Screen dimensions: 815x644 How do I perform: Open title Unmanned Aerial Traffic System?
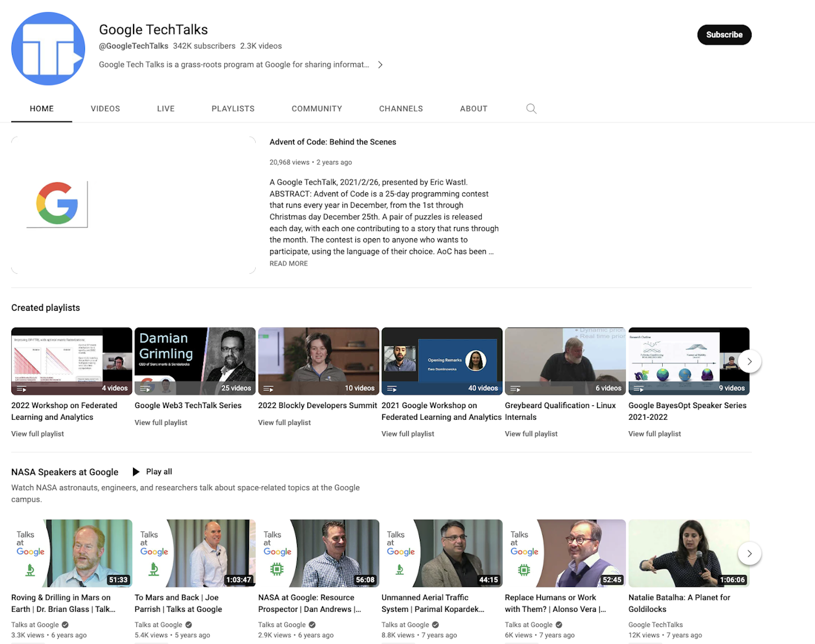click(433, 603)
